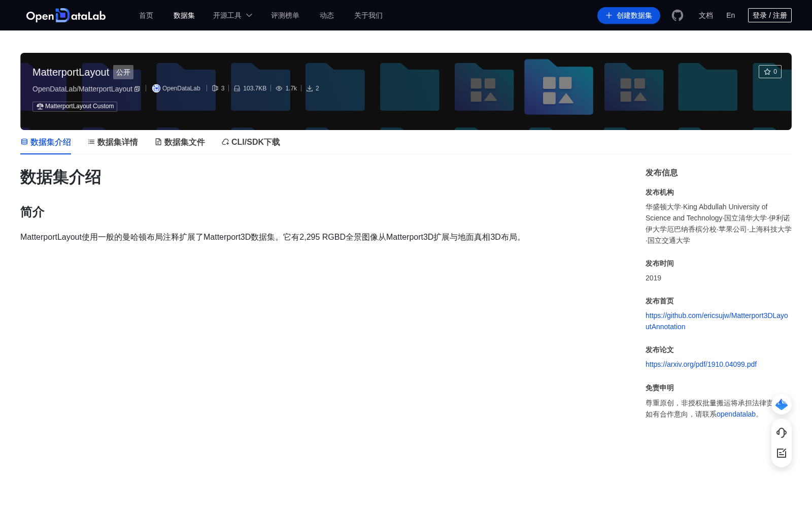This screenshot has width=812, height=508.
Task: Select the 数据集介绍 tab
Action: tap(46, 142)
